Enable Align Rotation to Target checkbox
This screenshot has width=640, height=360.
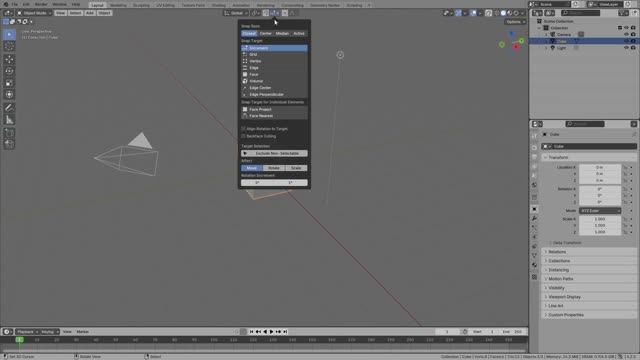pyautogui.click(x=243, y=129)
